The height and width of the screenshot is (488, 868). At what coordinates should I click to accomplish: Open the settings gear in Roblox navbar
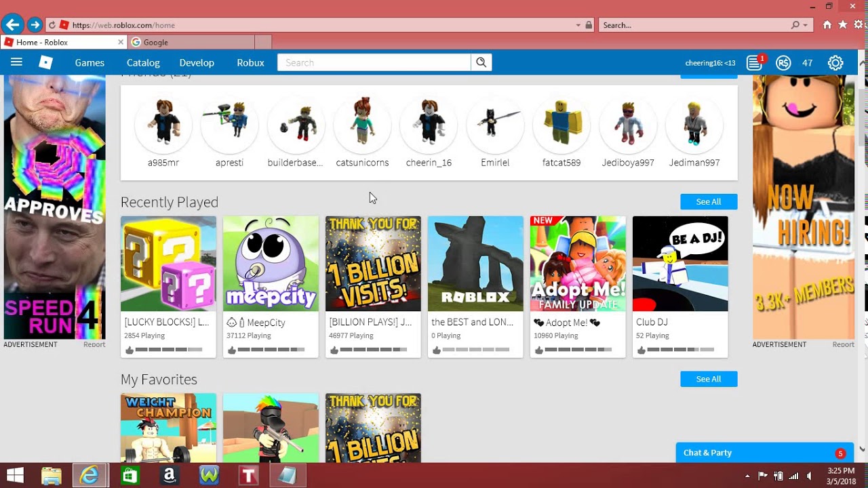tap(835, 63)
